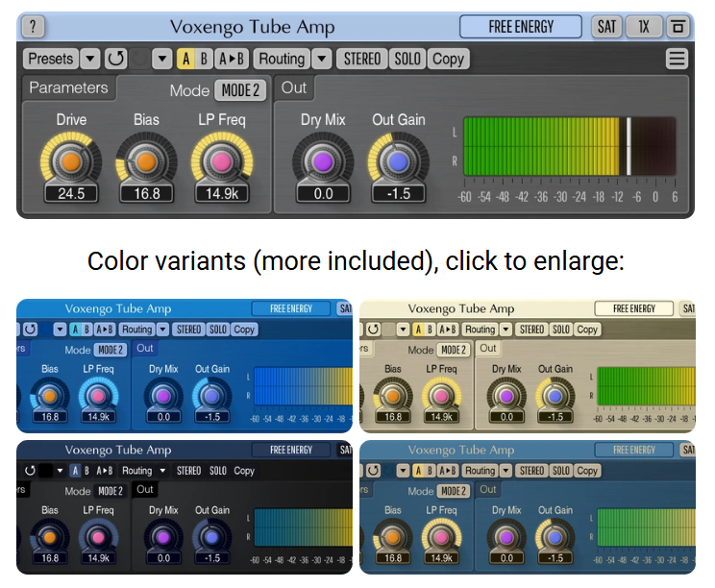Screen dimensions: 715x588
Task: Enlarge the dark black color variant thumbnail
Action: click(x=185, y=507)
